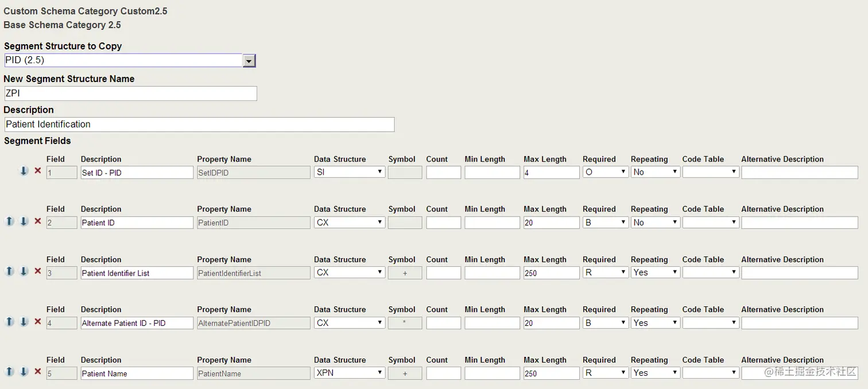
Task: Click Max Length field for Set ID - PID
Action: (x=552, y=172)
